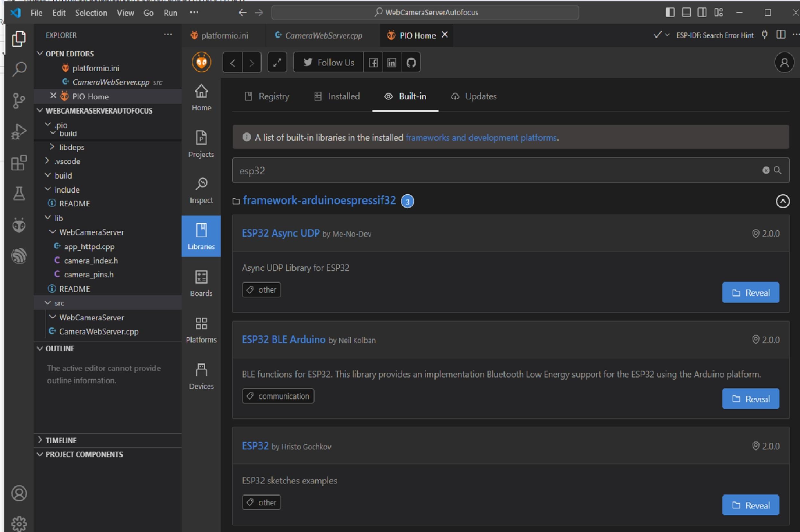Screen dimensions: 800x532
Task: Collapse framework-arduinoespressif32 list with arrow
Action: click(x=783, y=201)
